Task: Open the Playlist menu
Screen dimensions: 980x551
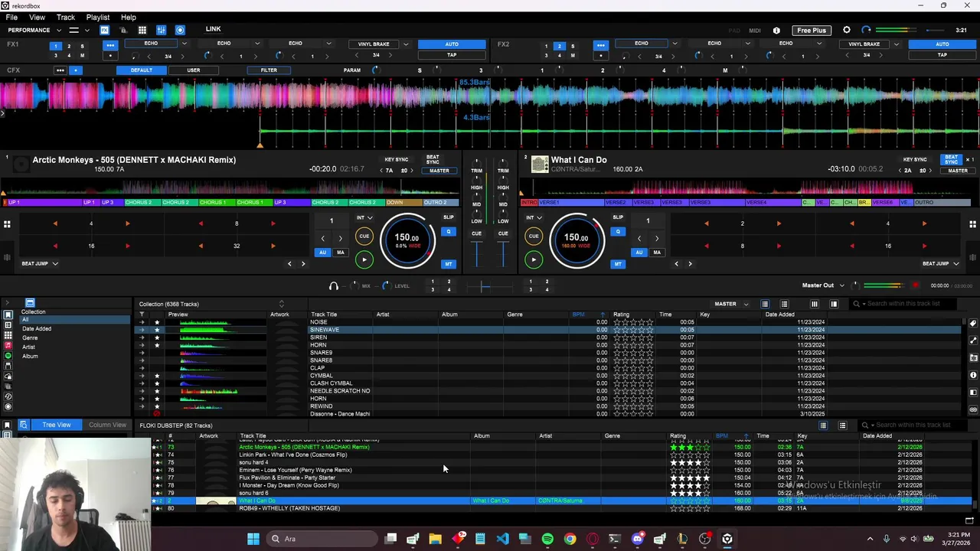Action: [x=97, y=17]
